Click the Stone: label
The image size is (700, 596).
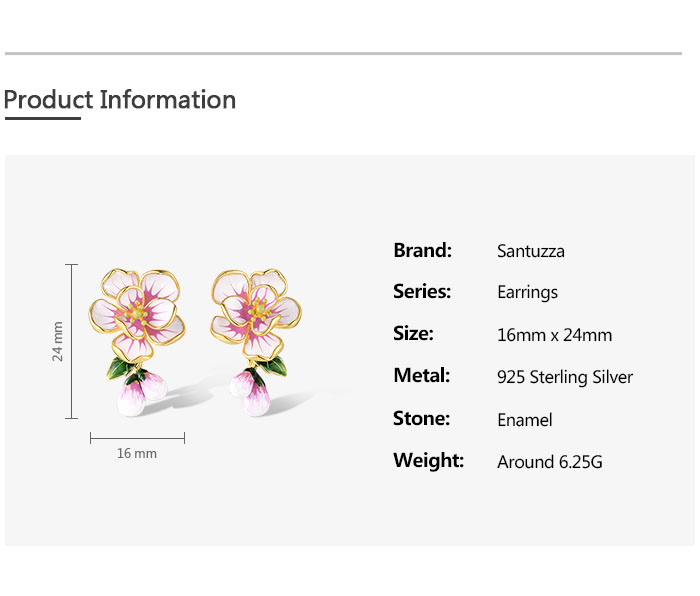point(421,419)
